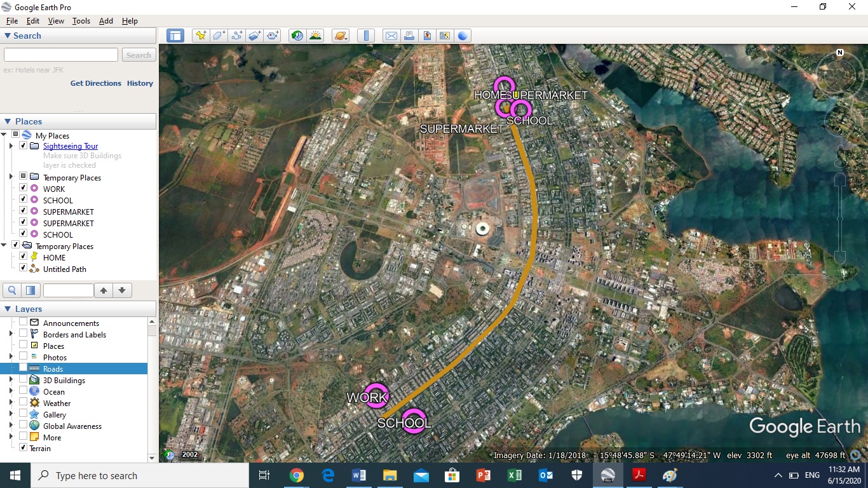Expand the More layer group
The height and width of the screenshot is (488, 868).
[11, 437]
